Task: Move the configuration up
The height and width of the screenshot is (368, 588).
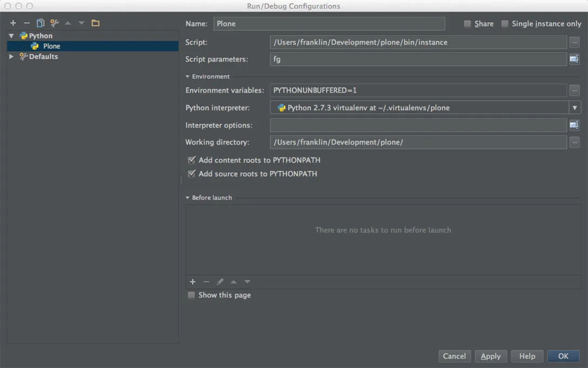Action: 68,23
